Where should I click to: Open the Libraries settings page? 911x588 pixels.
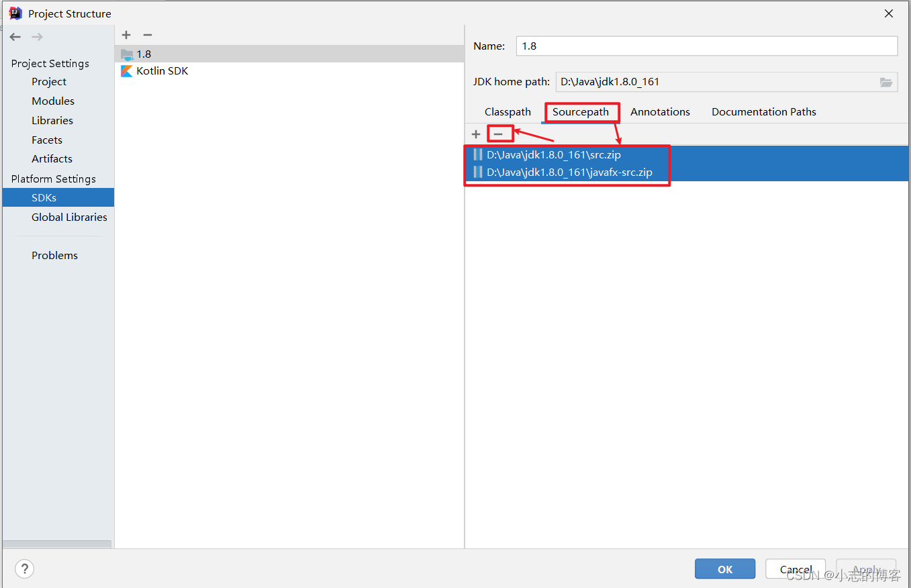pos(52,120)
